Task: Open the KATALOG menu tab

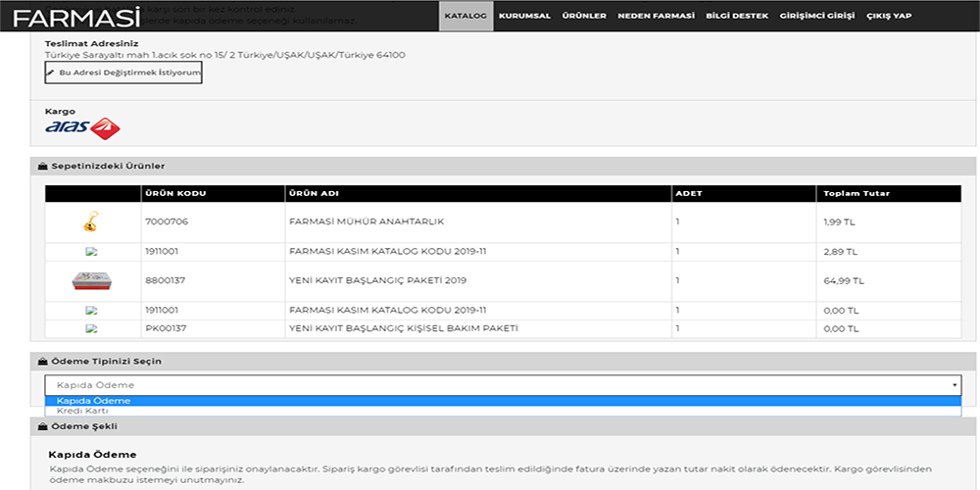Action: point(465,16)
